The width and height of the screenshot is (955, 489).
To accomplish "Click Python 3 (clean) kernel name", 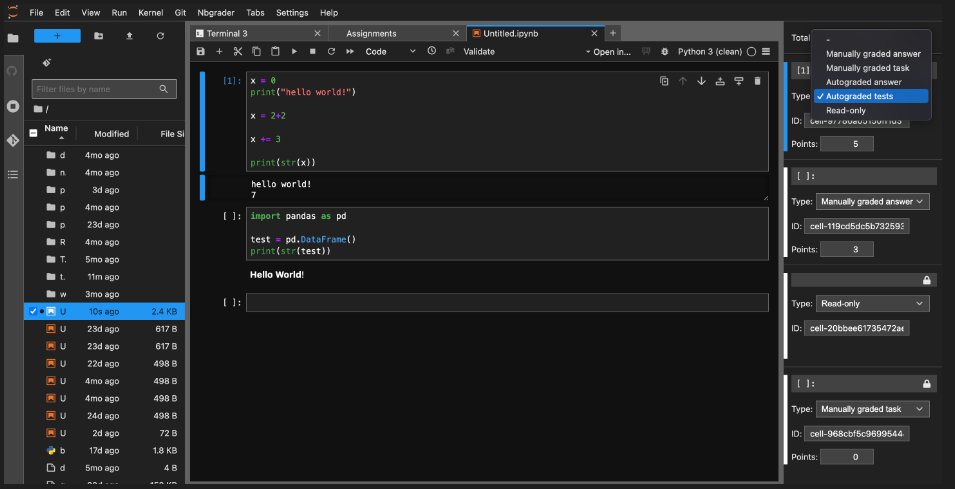I will (710, 52).
